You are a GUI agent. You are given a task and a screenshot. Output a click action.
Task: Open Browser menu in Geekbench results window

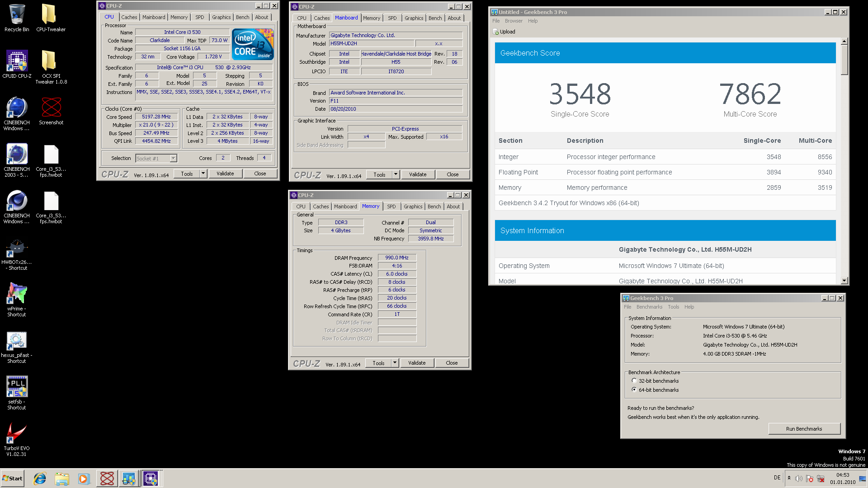[x=514, y=21]
